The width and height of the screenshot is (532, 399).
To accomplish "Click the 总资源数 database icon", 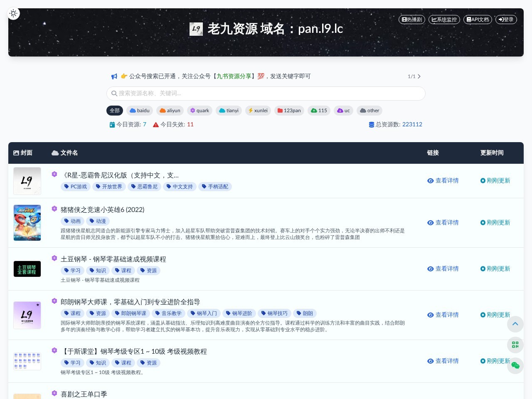I will click(x=372, y=125).
